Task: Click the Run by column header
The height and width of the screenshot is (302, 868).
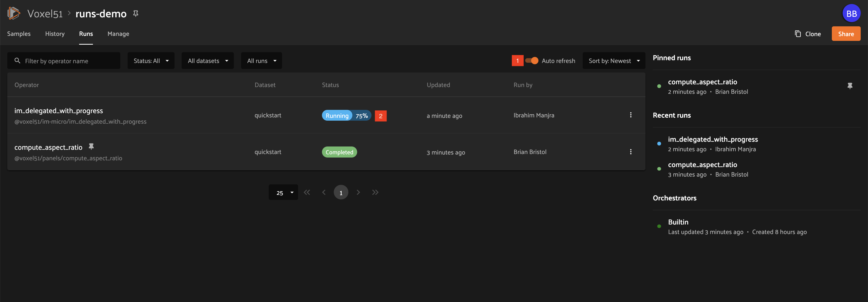Action: point(523,85)
